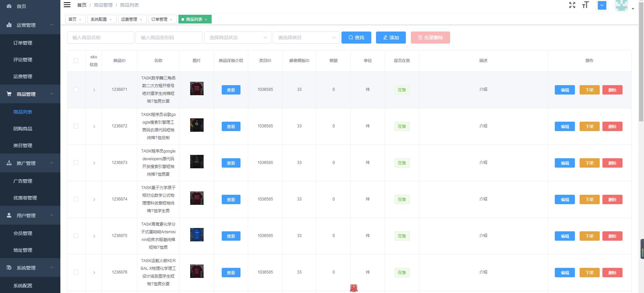Collapse the 运营管理 sidebar section
Viewport: 644px width, 293px height.
[30, 25]
